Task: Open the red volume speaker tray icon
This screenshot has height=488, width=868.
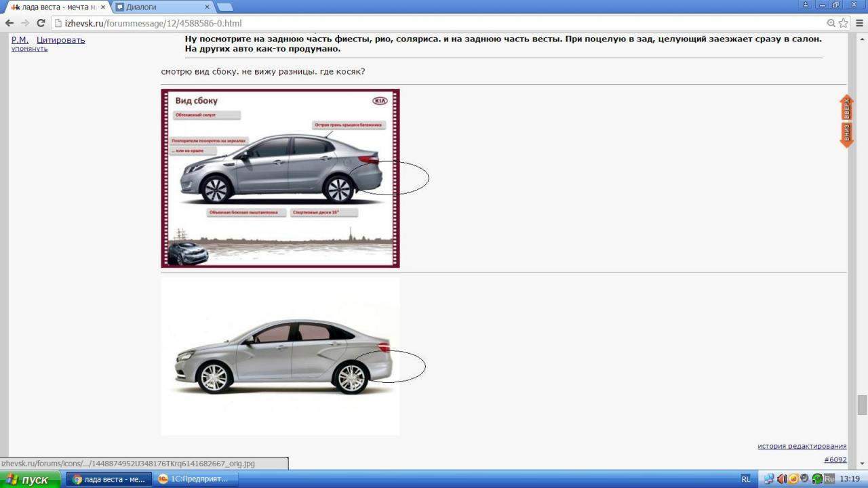Action: pos(782,479)
